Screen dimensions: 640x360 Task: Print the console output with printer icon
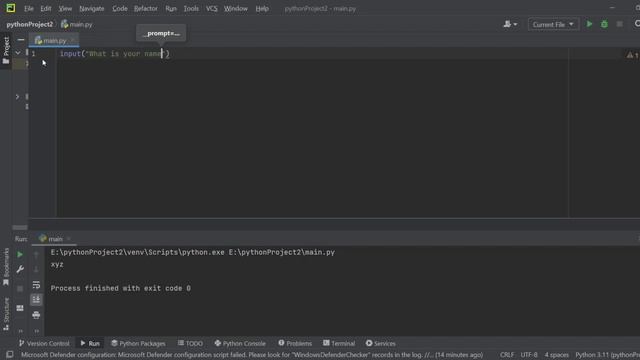click(36, 315)
